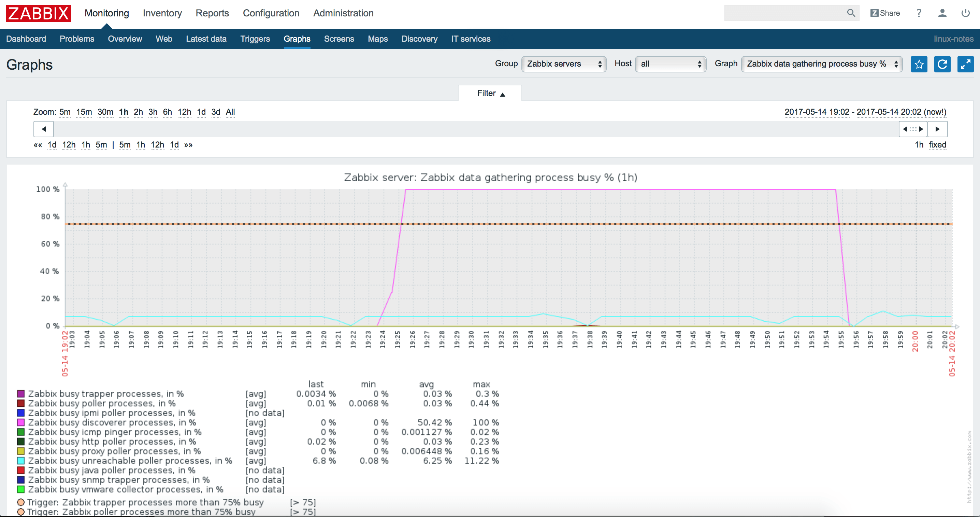Set zoom to 15m
This screenshot has width=980, height=517.
tap(84, 112)
